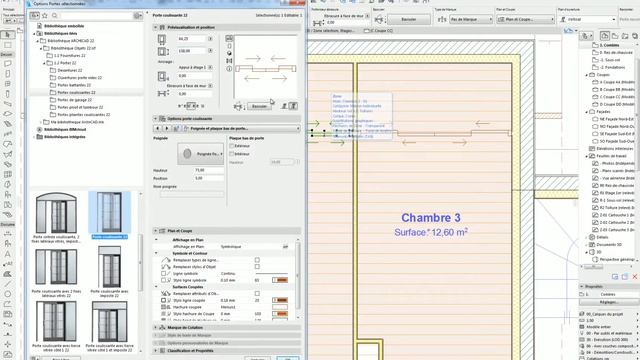Toggle the Remplacer attributs d'Ob... checkbox
640x360 pixels.
coord(257,293)
